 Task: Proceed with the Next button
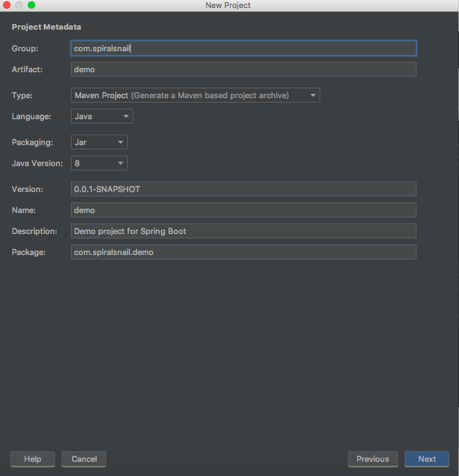point(427,459)
